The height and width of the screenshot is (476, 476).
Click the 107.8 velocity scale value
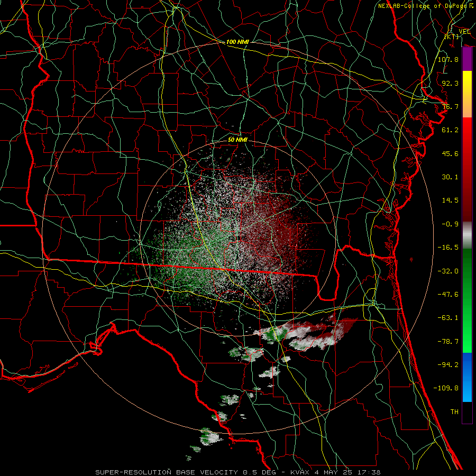coord(448,59)
